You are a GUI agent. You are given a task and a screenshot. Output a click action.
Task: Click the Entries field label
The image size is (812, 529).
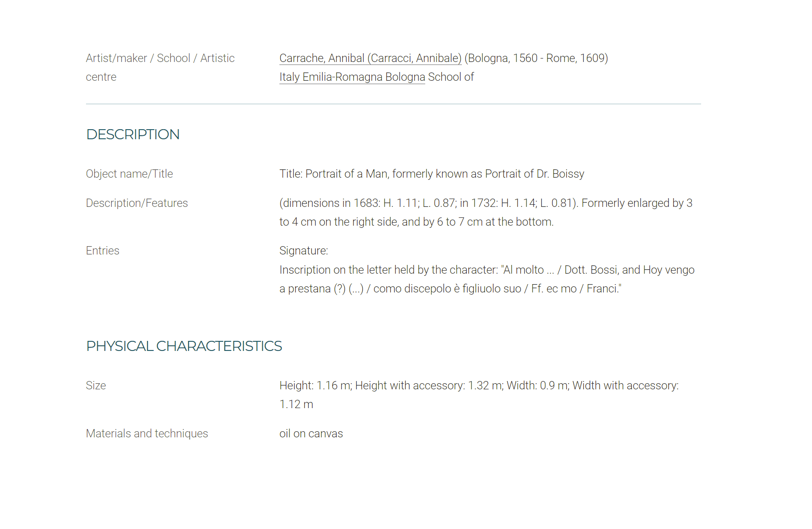pyautogui.click(x=103, y=251)
